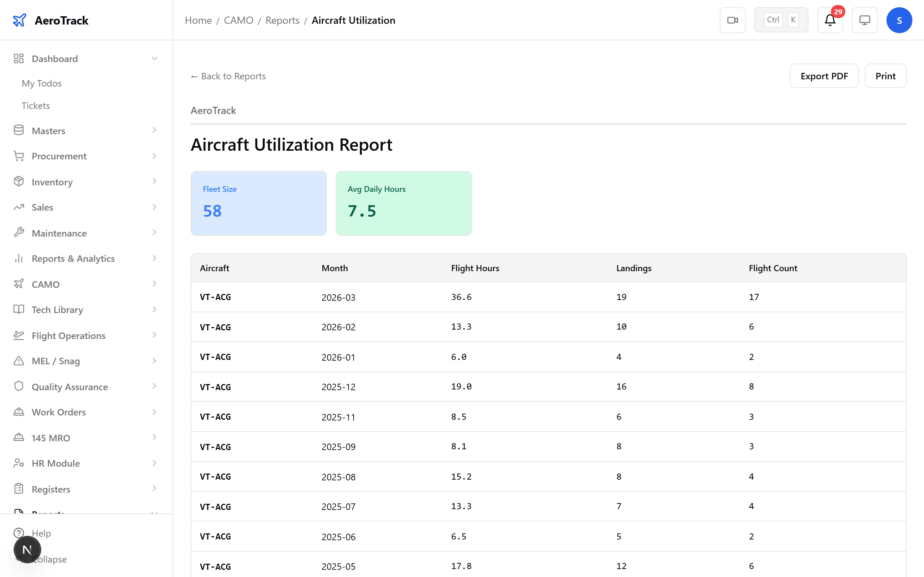Select Tickets under Dashboard

point(35,105)
